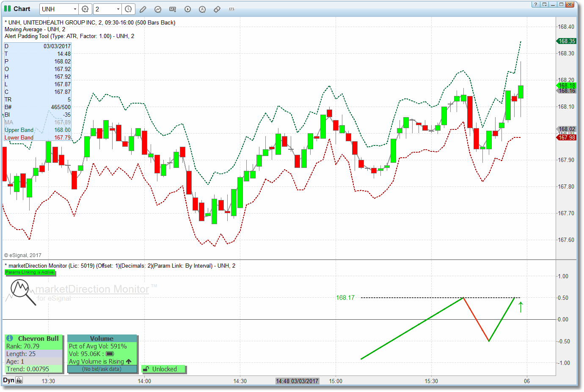Image resolution: width=584 pixels, height=392 pixels.
Task: Click the Upper Band value row
Action: [38, 130]
